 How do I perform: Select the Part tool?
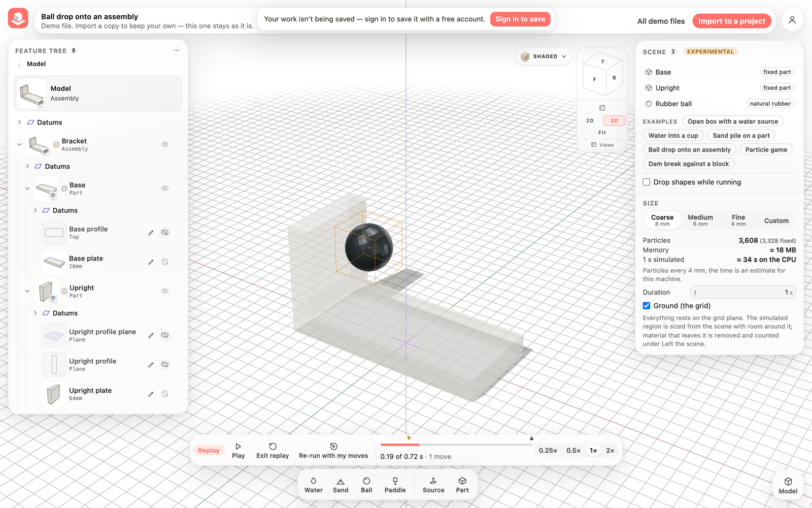pyautogui.click(x=462, y=485)
